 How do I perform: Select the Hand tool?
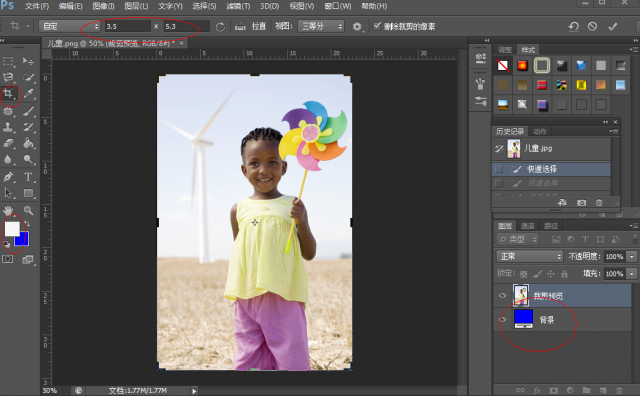click(8, 210)
